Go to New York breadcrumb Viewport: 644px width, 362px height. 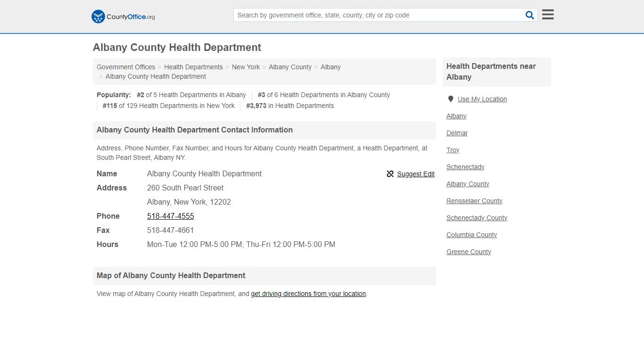click(246, 67)
